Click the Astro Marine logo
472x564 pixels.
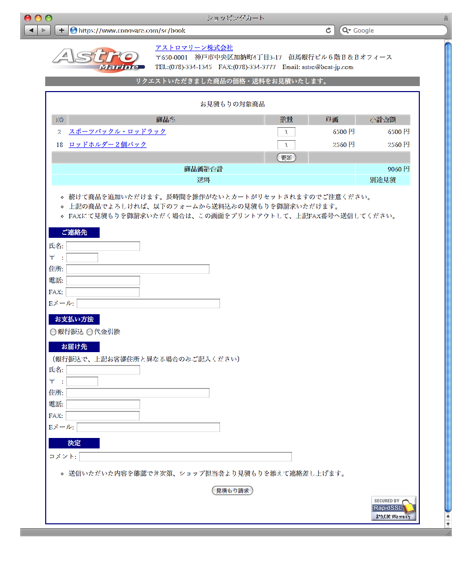click(x=98, y=60)
